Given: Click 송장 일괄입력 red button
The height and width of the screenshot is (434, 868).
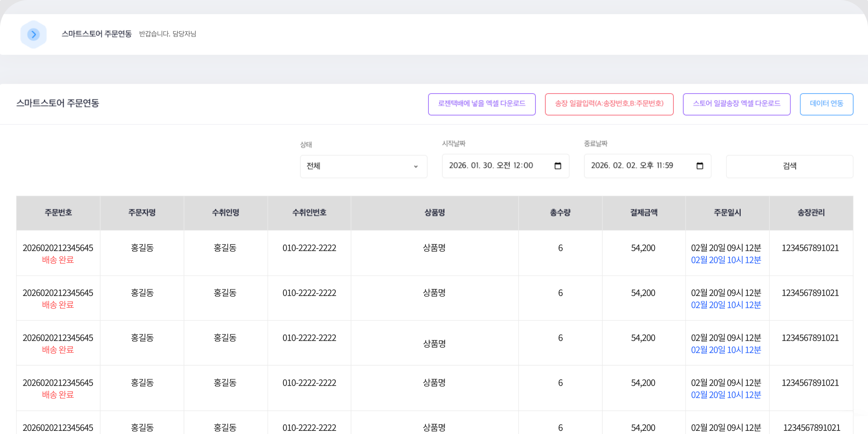Looking at the screenshot, I should [x=609, y=104].
